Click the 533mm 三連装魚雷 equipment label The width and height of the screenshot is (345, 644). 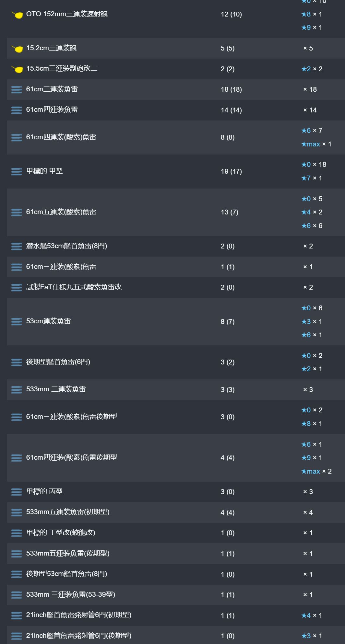click(x=56, y=389)
